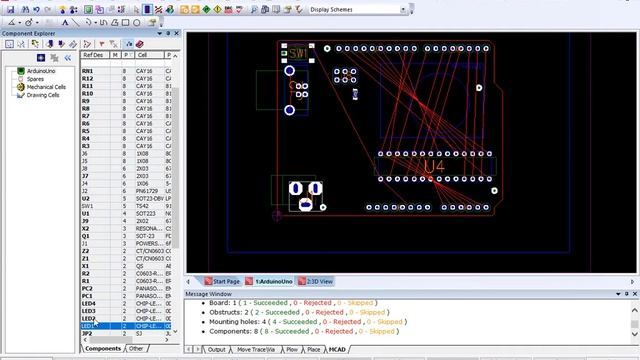Click the SW1 component on the board

[298, 53]
